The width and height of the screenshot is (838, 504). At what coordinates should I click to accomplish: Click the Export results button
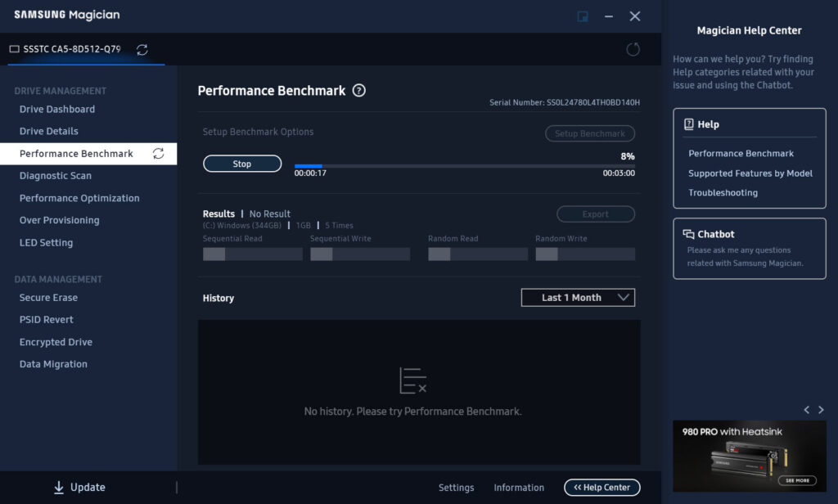[x=596, y=214]
